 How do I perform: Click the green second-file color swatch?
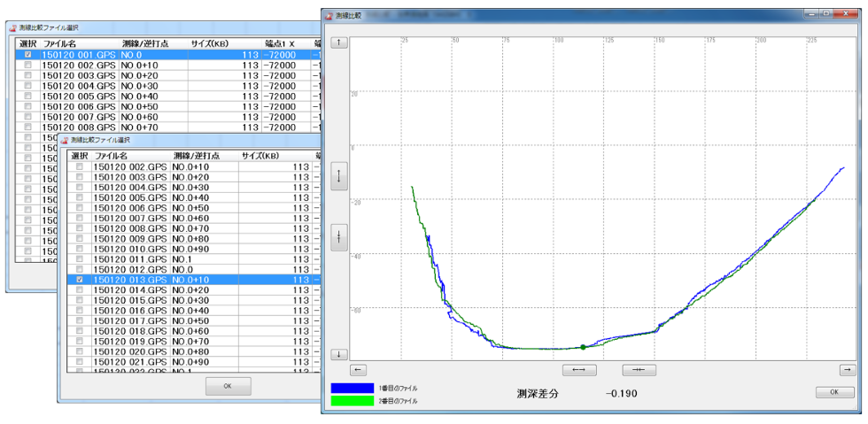pyautogui.click(x=352, y=401)
